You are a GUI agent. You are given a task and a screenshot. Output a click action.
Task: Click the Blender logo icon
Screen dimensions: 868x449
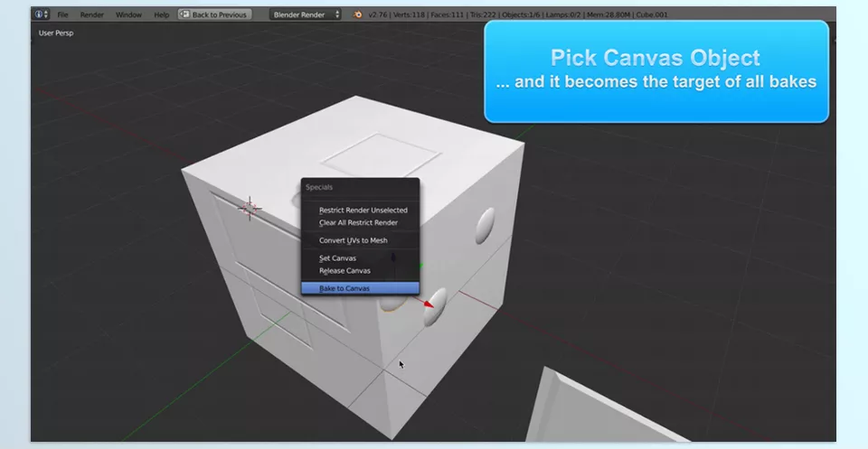tap(358, 14)
